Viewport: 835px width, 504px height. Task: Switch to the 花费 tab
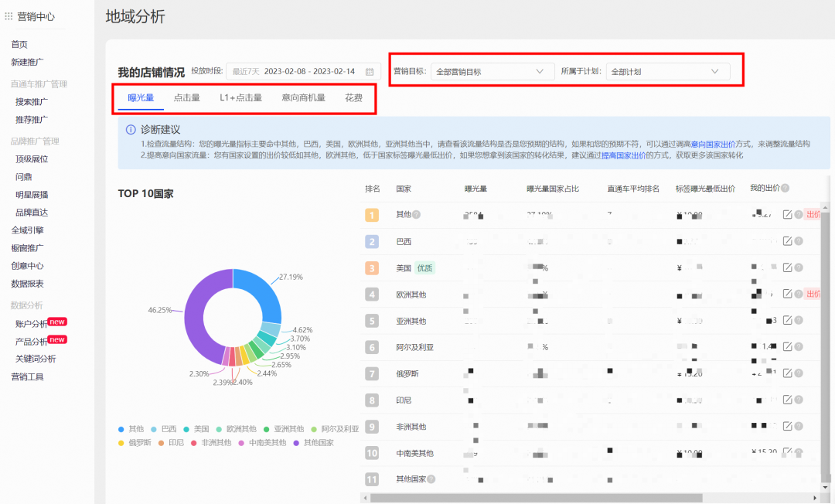point(353,98)
